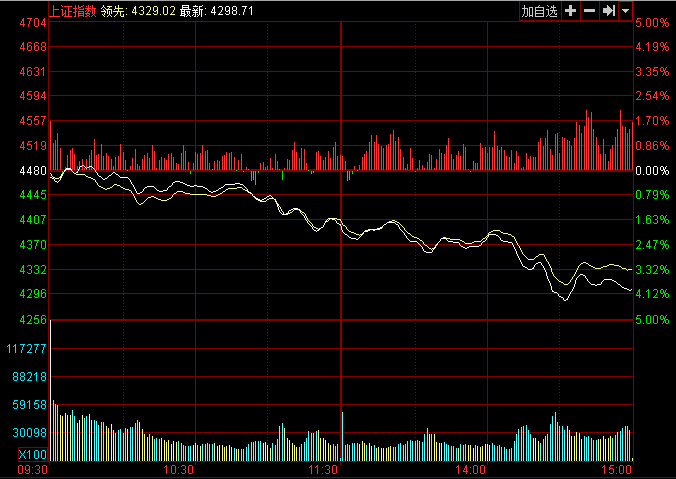Viewport: 676px width, 479px height.
Task: Click the 10:30 time axis label
Action: (x=178, y=469)
